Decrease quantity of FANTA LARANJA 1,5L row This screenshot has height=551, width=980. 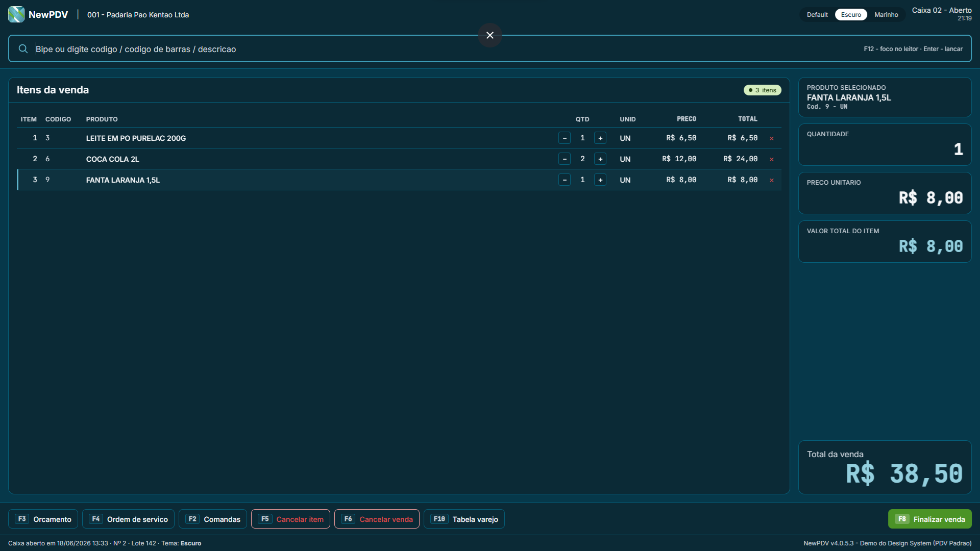pyautogui.click(x=565, y=180)
